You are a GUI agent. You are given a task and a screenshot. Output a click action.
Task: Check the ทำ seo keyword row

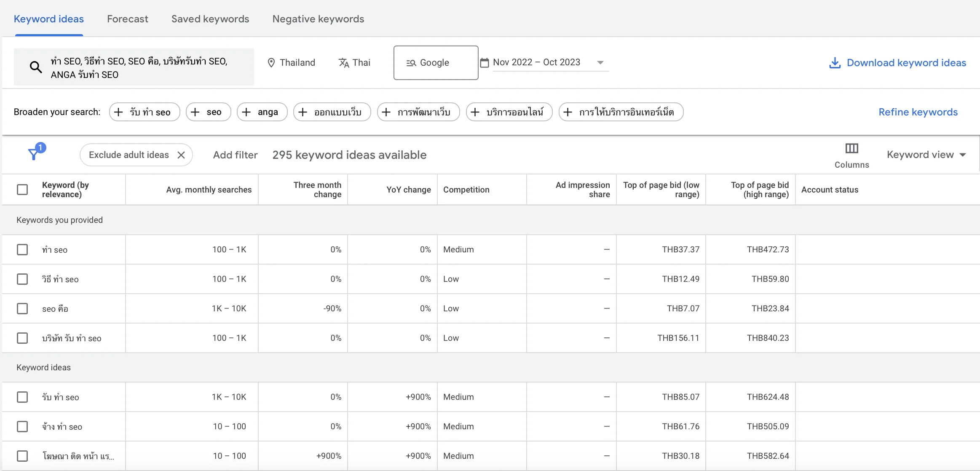(22, 249)
